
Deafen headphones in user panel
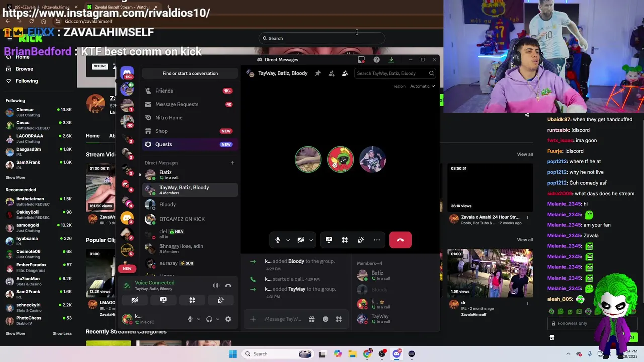click(209, 319)
